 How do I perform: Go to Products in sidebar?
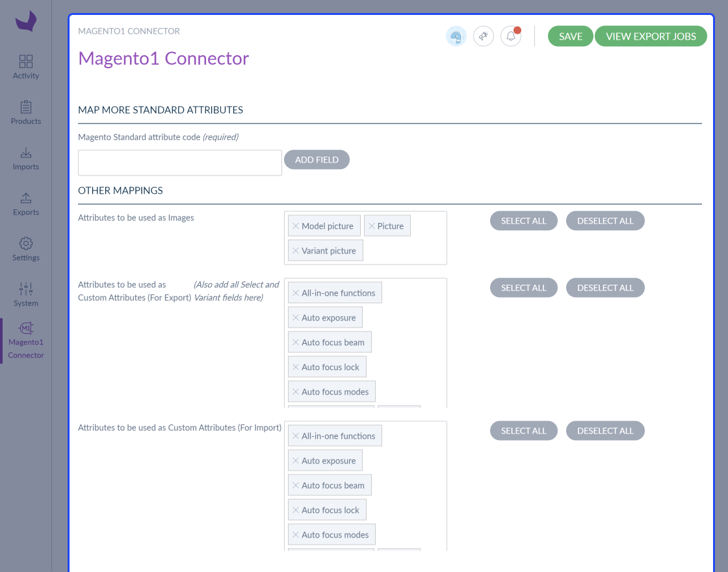click(26, 113)
